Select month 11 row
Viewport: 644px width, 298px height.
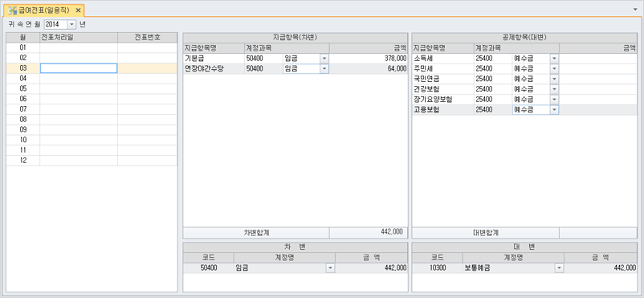(x=92, y=150)
